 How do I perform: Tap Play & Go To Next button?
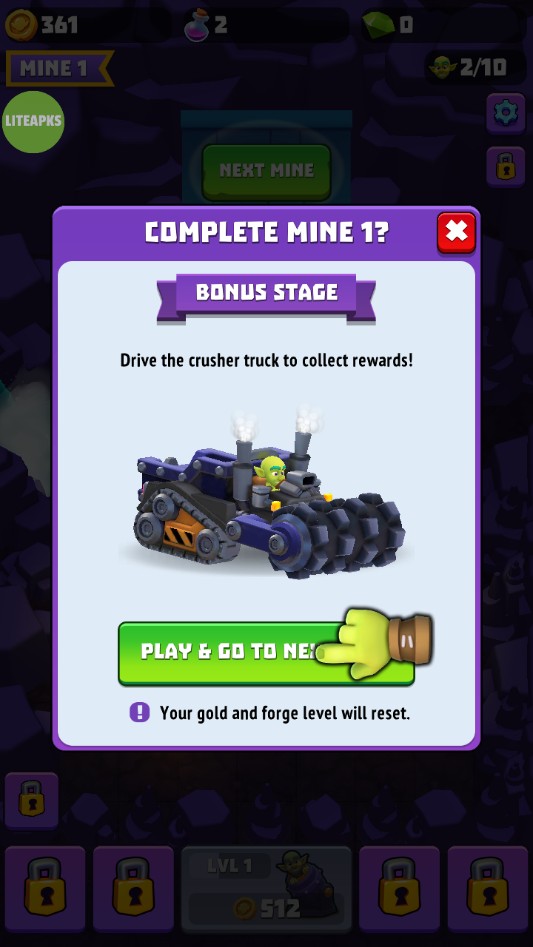266,653
